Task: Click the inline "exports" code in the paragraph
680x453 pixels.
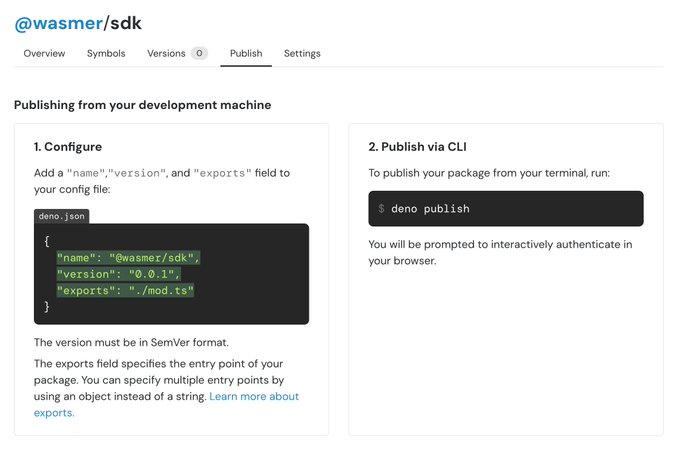Action: (218, 173)
